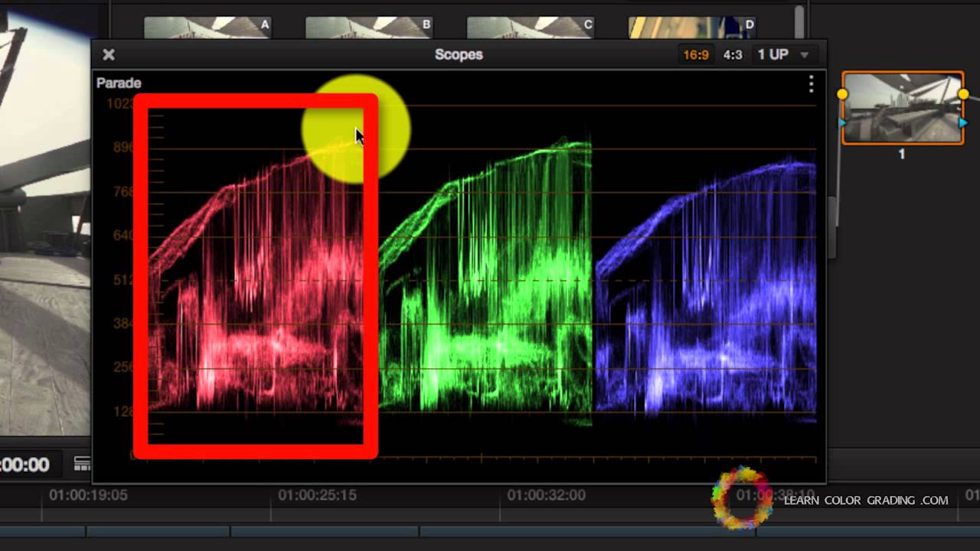Click the vertical scrollbar beside thumbnail D
The image size is (980, 551).
coord(799,21)
